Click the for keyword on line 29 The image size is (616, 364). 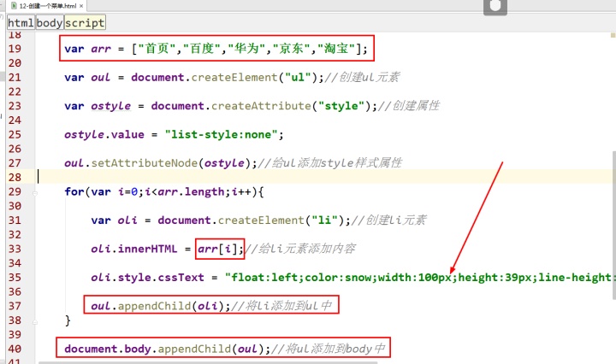coord(74,191)
